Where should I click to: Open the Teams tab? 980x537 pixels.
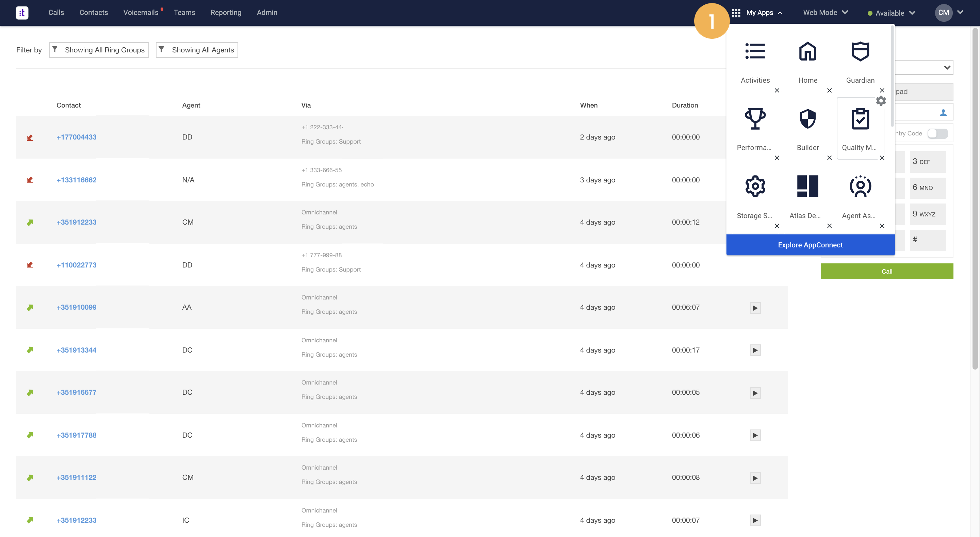coord(184,13)
